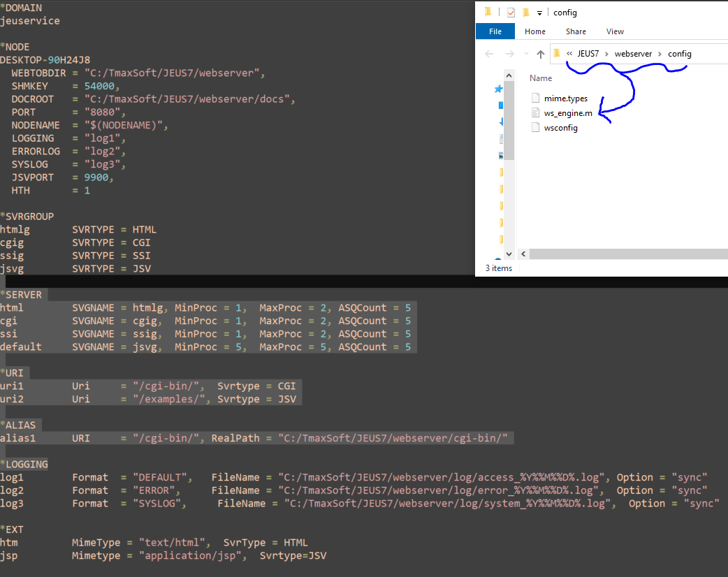
Task: Select the wsconfig file name
Action: click(561, 128)
